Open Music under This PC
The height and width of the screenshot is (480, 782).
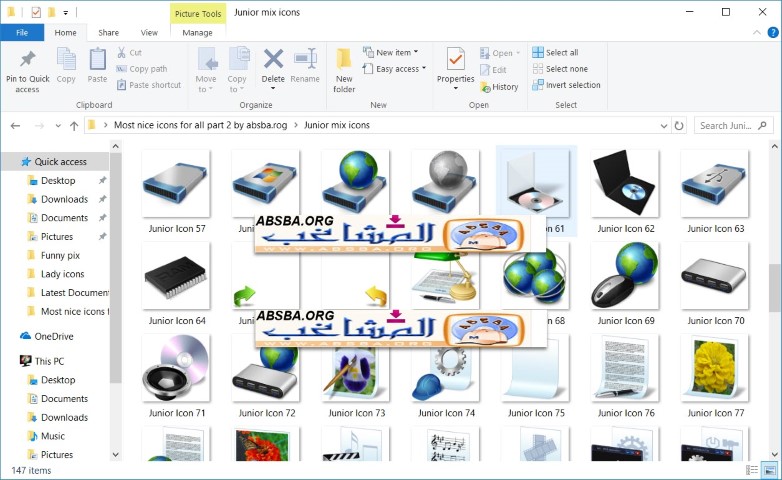tap(52, 436)
